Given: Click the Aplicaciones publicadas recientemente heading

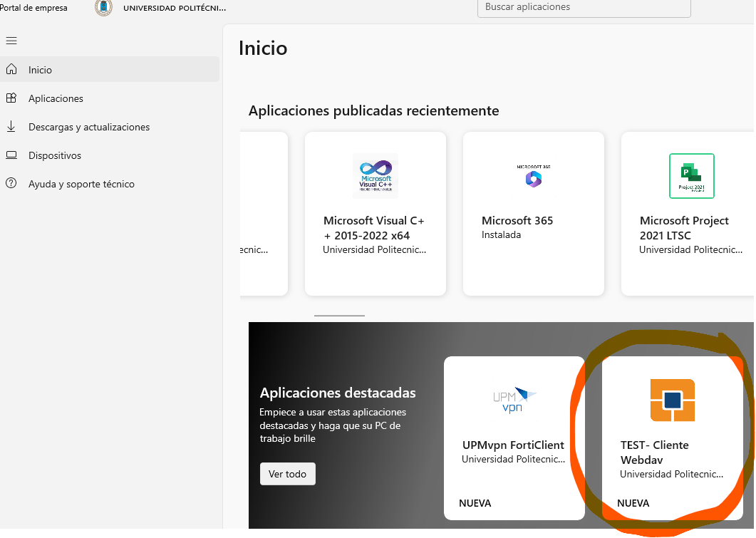Looking at the screenshot, I should coord(373,110).
